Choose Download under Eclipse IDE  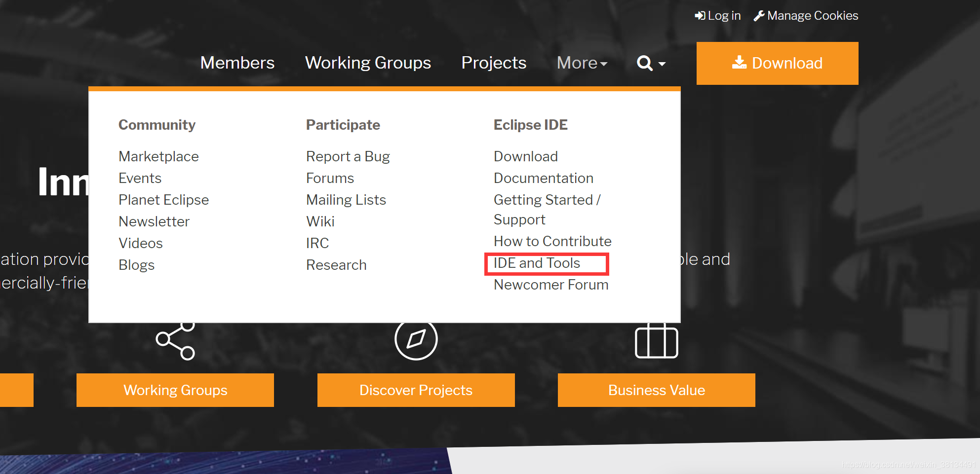click(x=525, y=156)
